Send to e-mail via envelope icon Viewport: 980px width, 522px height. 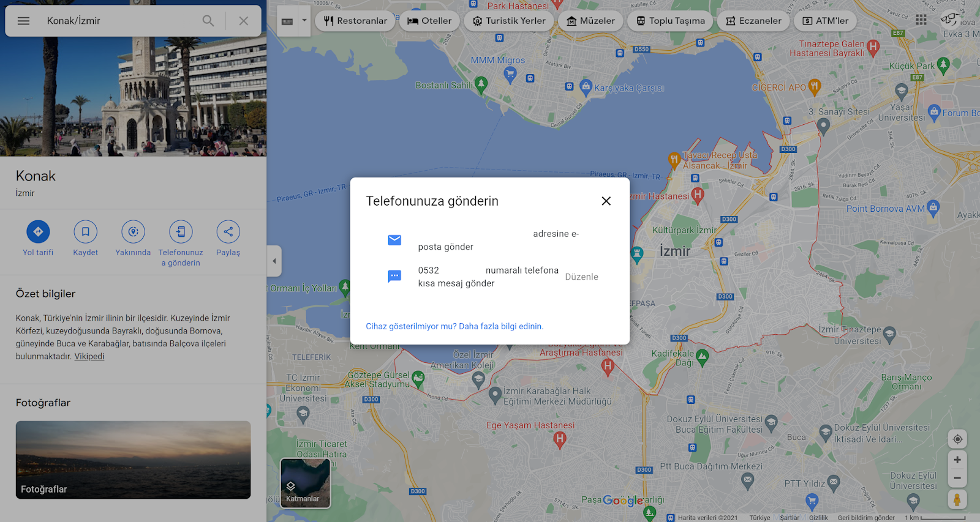[x=394, y=240]
